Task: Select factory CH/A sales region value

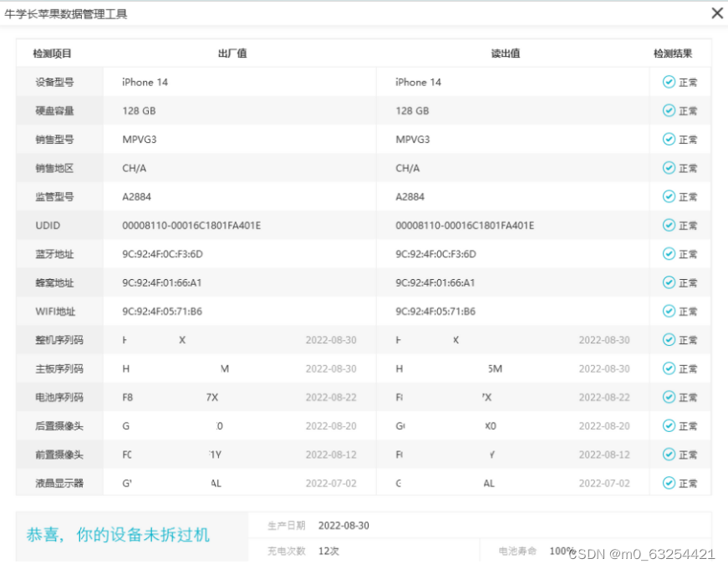Action: coord(135,168)
